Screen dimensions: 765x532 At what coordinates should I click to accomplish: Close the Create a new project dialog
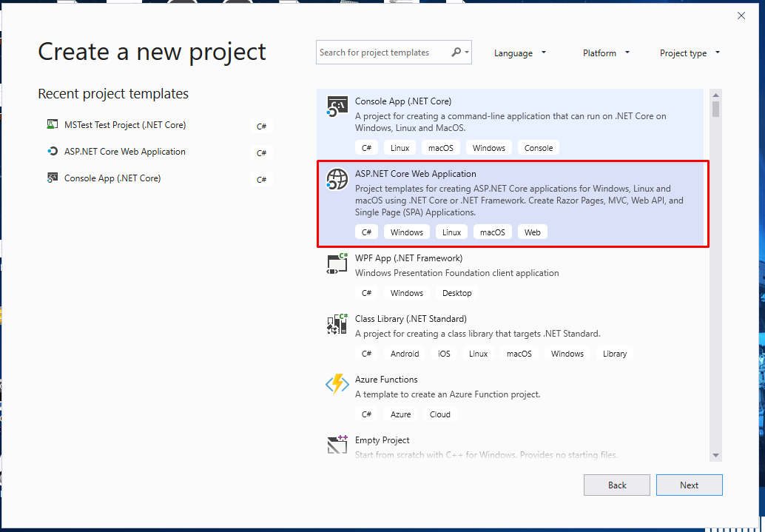point(741,16)
